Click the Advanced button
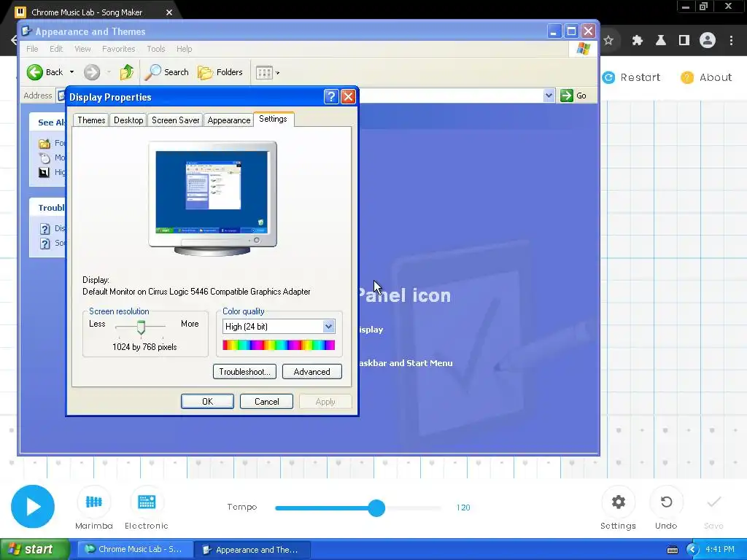Screen dimensions: 747x560 click(312, 371)
